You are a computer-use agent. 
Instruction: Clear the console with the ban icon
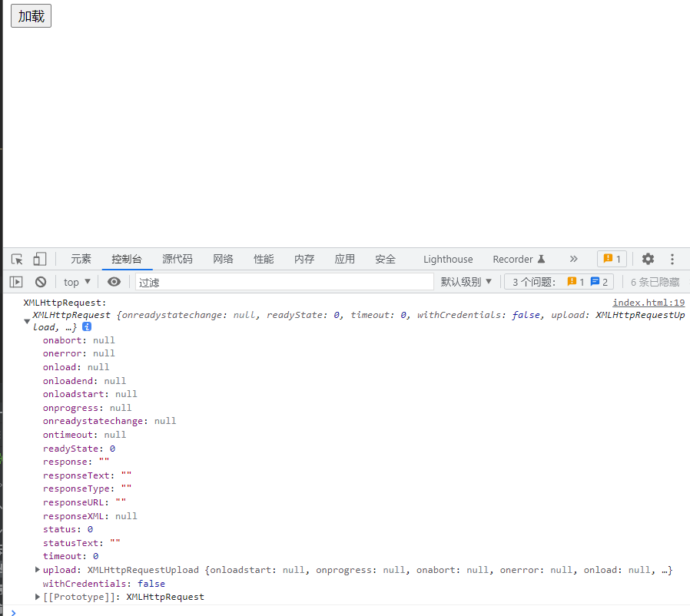(x=41, y=282)
